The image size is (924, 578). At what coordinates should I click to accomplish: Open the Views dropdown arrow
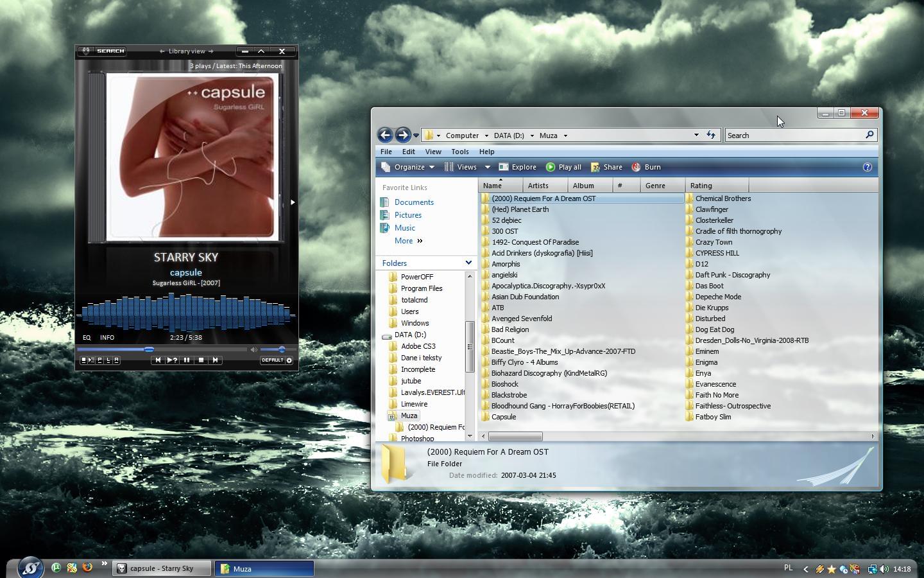click(487, 167)
